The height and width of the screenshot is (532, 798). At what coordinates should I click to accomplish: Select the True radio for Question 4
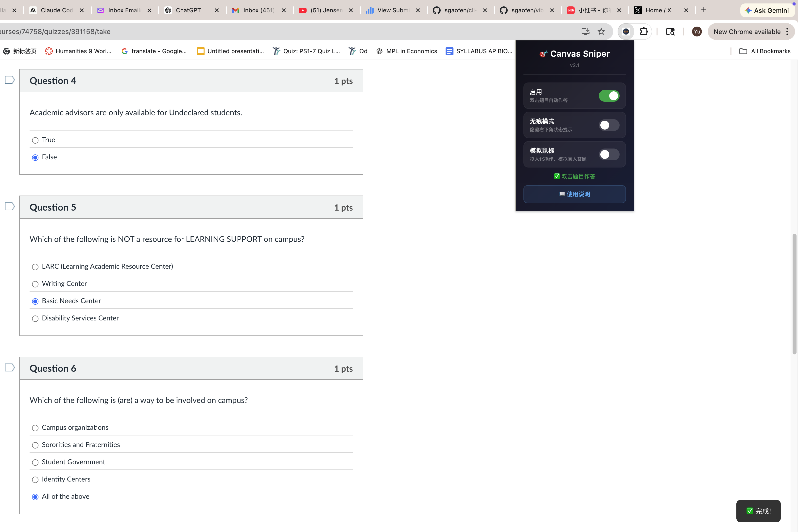tap(35, 140)
